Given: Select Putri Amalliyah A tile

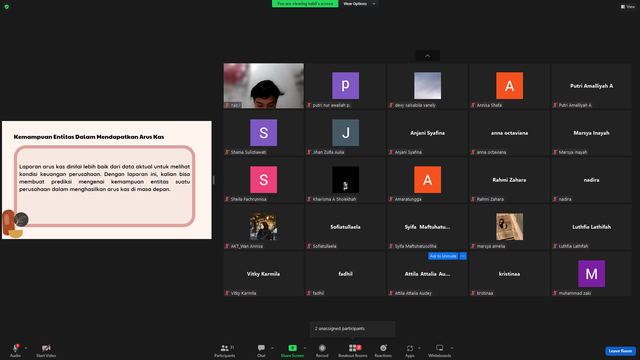Looking at the screenshot, I should pos(591,86).
